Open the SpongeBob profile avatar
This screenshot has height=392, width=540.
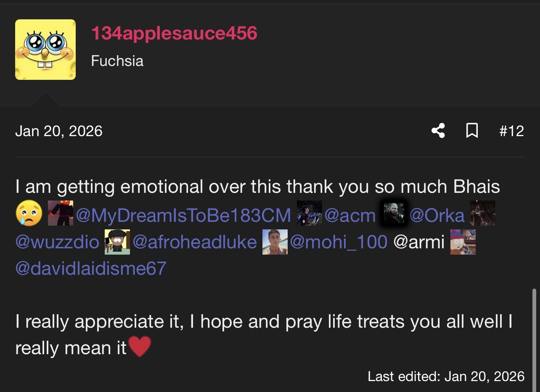click(45, 50)
